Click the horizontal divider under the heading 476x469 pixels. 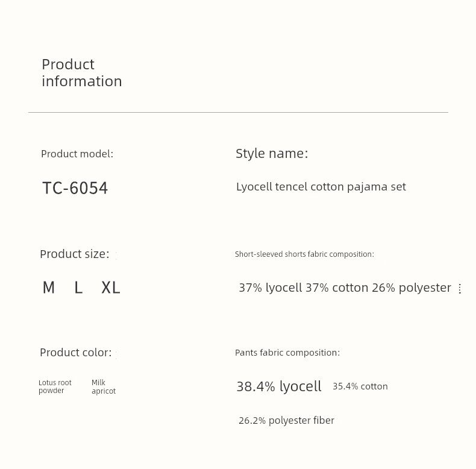[x=238, y=112]
